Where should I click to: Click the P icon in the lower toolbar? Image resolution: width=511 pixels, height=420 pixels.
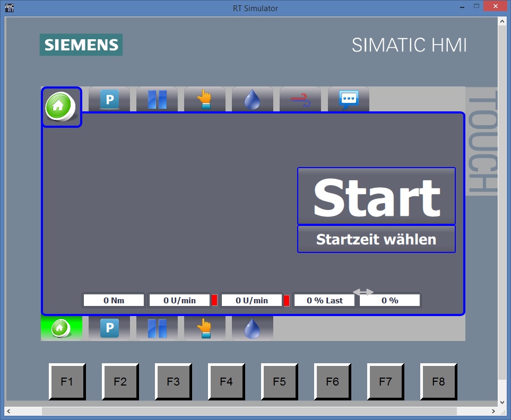pyautogui.click(x=109, y=328)
